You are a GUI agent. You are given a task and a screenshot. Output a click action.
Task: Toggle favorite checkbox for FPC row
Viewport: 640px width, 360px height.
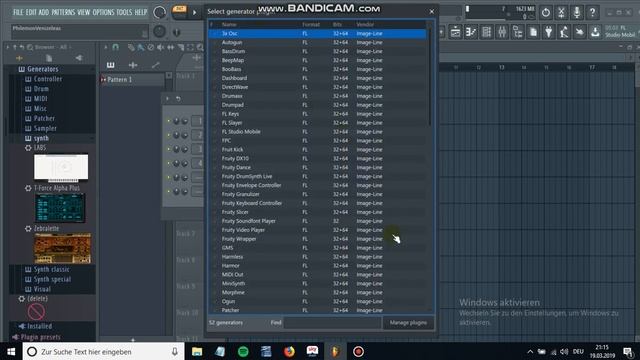pos(214,141)
